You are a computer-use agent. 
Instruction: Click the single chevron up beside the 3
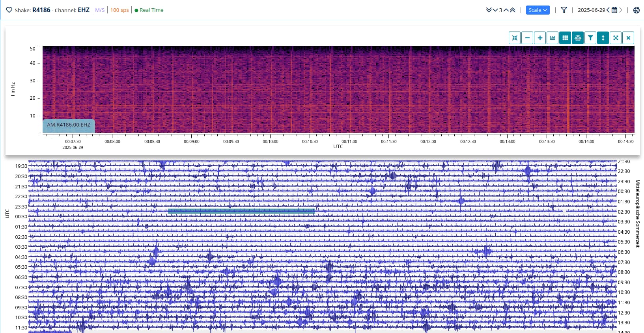click(506, 10)
